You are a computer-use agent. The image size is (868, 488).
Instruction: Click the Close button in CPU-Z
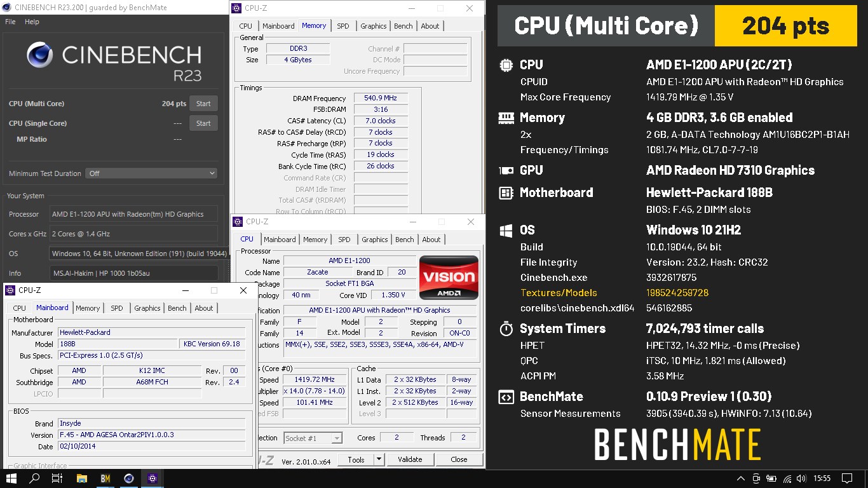tap(459, 459)
